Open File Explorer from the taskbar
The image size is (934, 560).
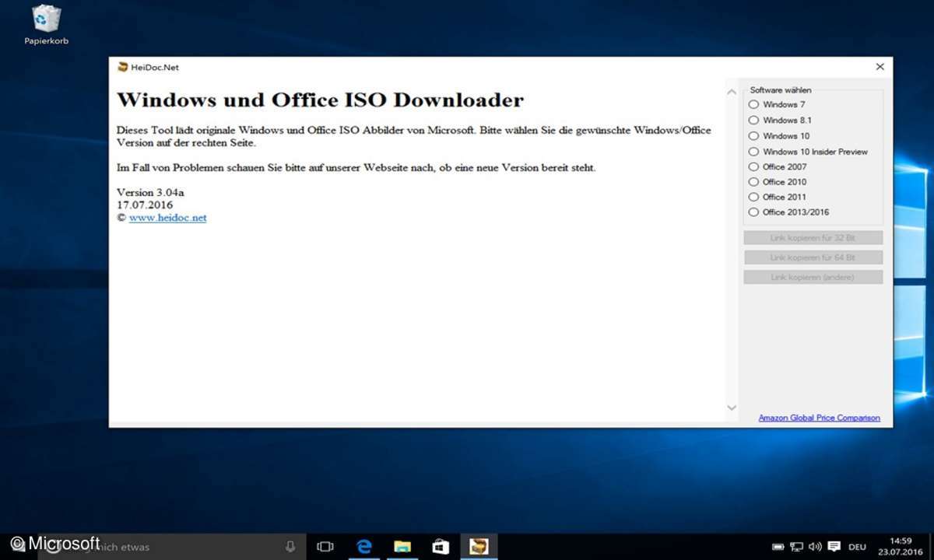tap(402, 547)
